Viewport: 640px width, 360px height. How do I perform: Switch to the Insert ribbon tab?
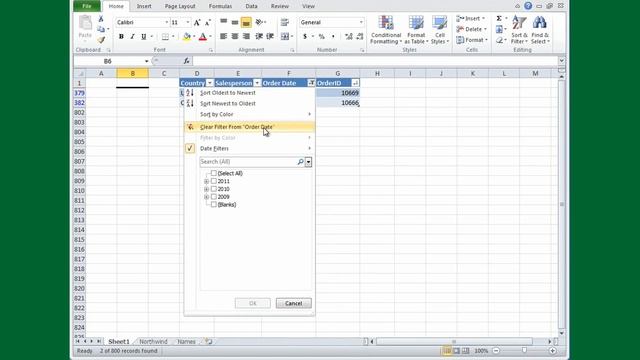[144, 6]
